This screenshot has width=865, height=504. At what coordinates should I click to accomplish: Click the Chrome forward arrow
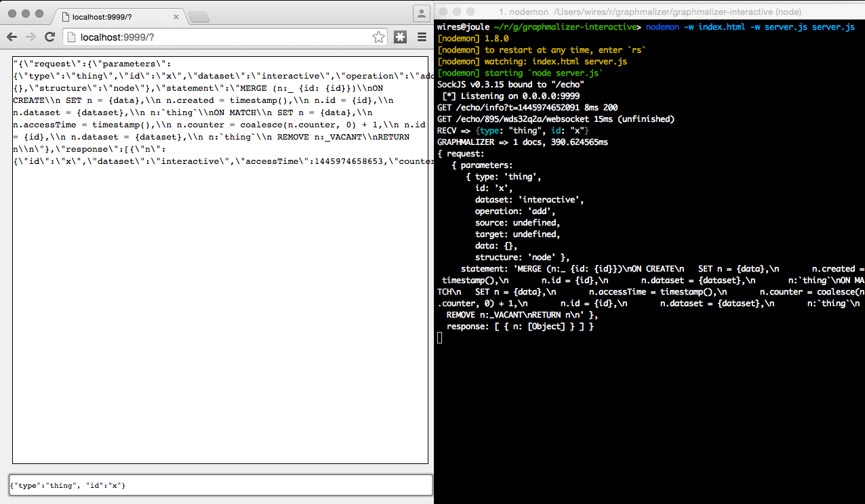(31, 37)
